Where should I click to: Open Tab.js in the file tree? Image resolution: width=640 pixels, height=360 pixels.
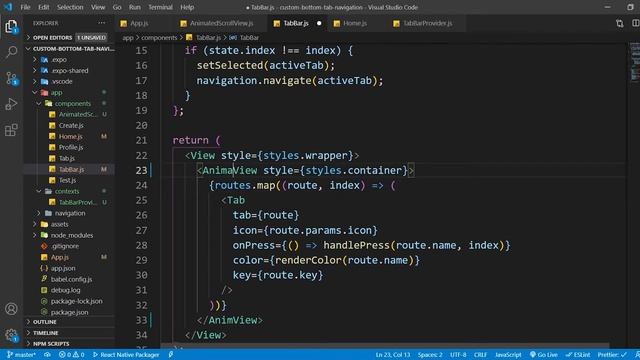click(x=69, y=158)
